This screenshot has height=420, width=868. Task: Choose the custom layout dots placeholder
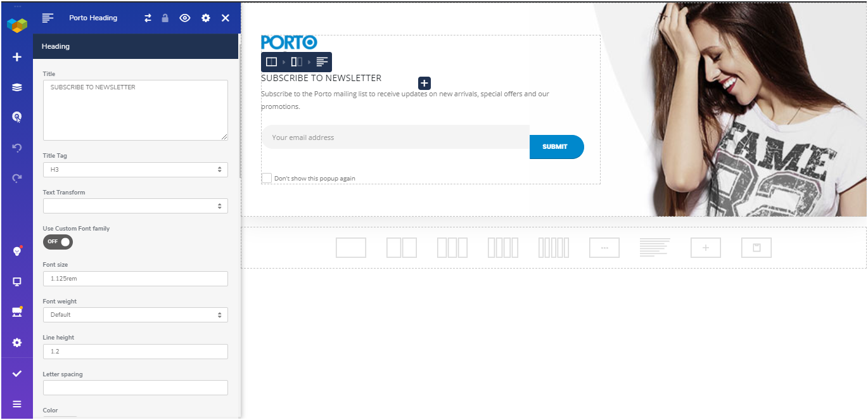(604, 248)
